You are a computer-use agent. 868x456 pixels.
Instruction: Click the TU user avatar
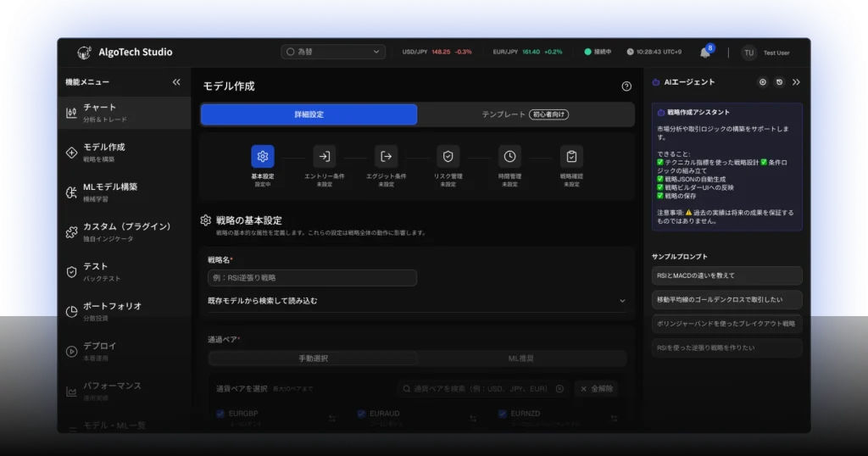(x=748, y=53)
